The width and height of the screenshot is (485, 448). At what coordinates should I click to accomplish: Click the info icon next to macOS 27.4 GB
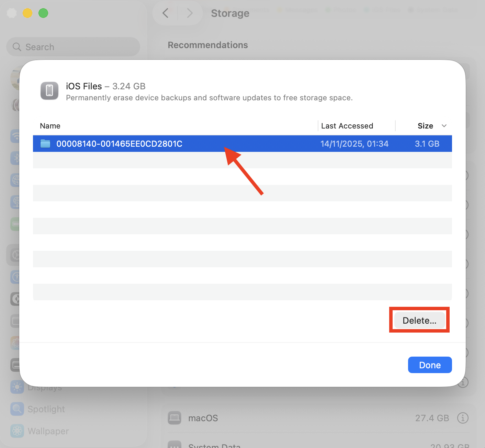point(463,418)
